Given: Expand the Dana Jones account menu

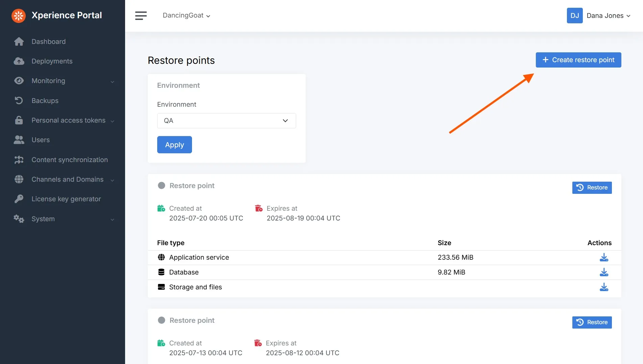Looking at the screenshot, I should point(609,16).
